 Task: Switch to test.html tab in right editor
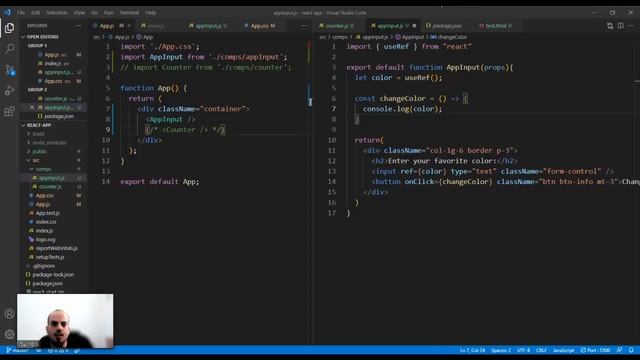pyautogui.click(x=496, y=26)
